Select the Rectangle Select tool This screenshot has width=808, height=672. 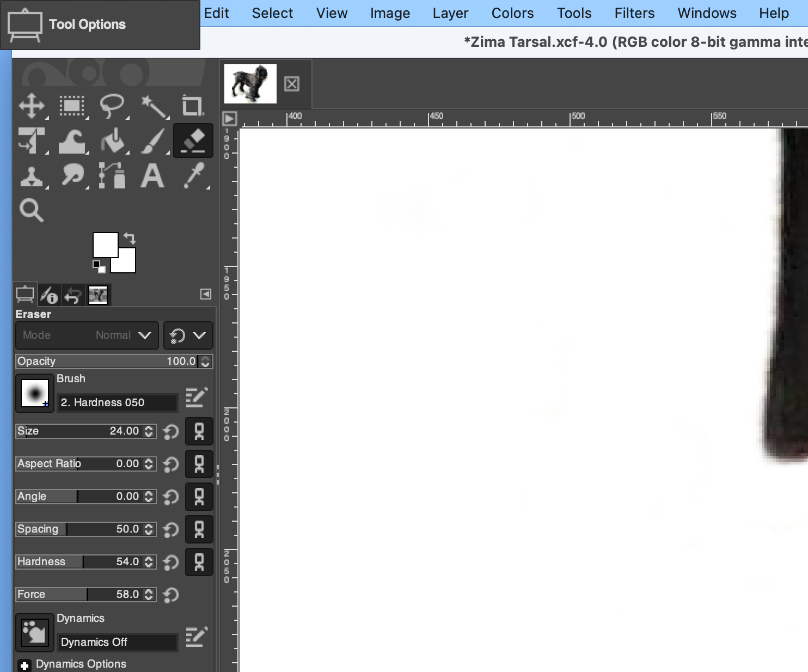72,106
